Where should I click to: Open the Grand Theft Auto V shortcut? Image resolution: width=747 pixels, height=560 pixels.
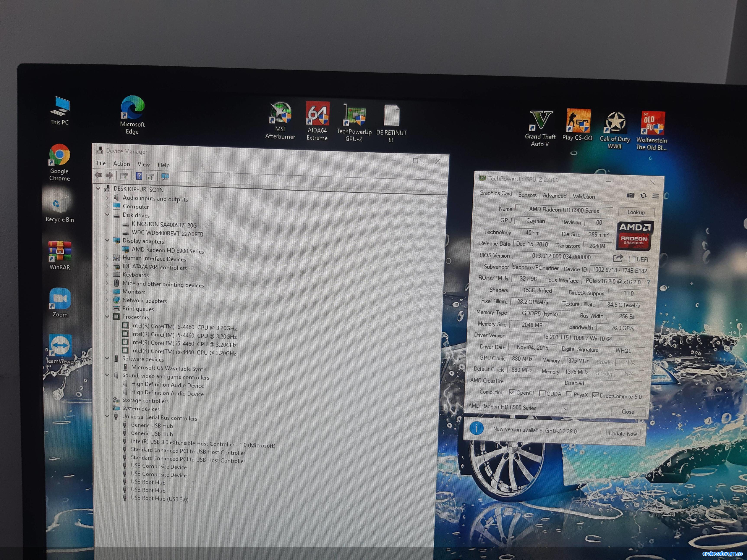[540, 129]
